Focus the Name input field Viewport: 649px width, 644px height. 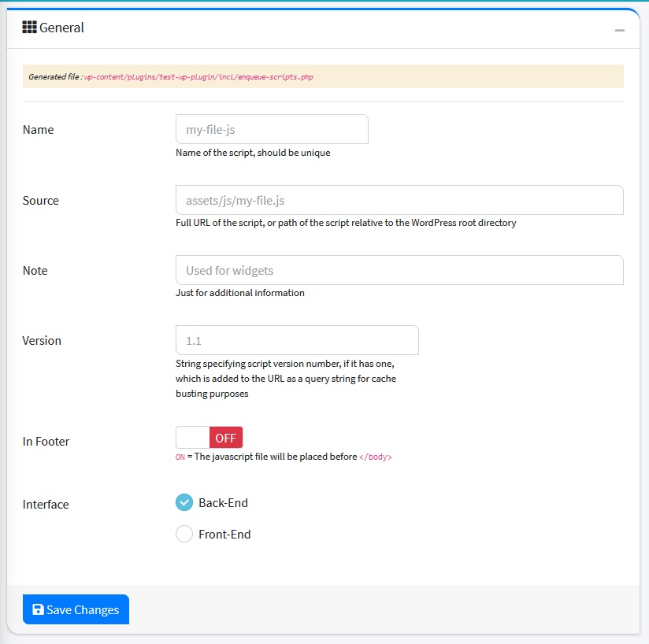[272, 129]
